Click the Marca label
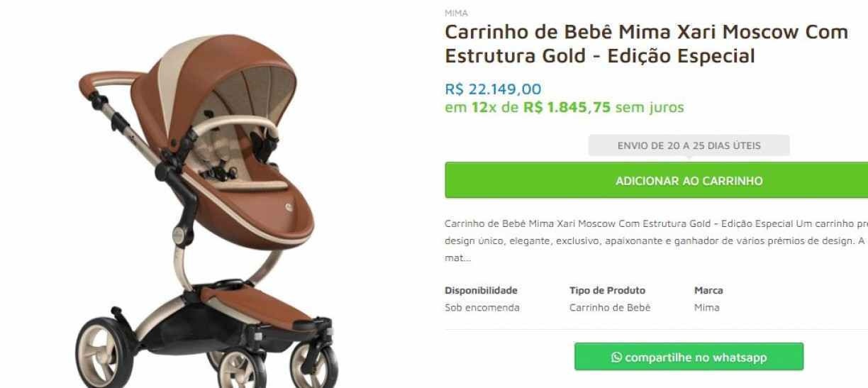This screenshot has height=388, width=868. [707, 290]
